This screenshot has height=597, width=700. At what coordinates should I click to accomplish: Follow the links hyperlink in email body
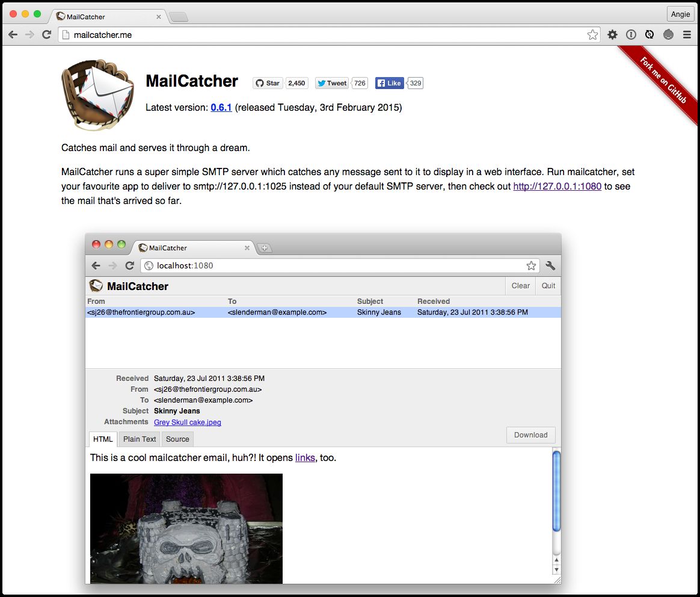tap(305, 458)
